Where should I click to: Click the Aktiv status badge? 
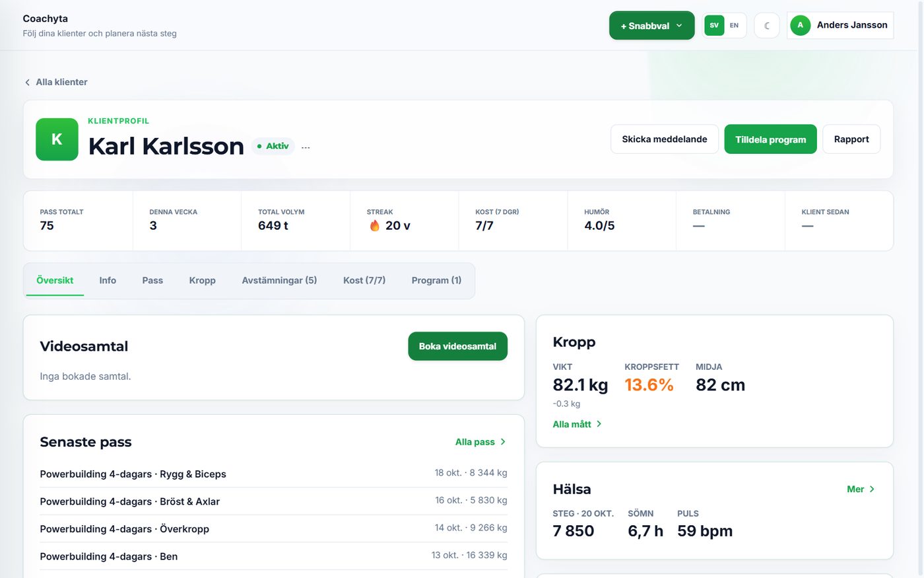point(273,146)
